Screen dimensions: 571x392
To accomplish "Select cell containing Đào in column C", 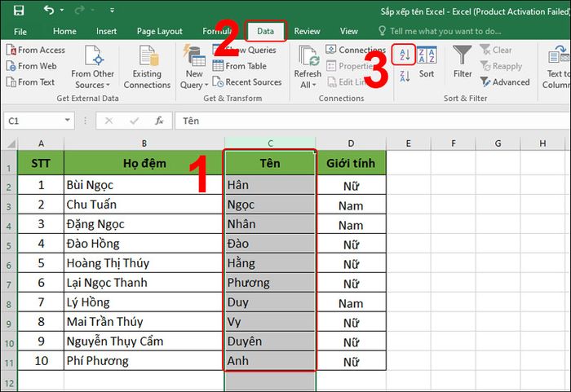I will 270,244.
